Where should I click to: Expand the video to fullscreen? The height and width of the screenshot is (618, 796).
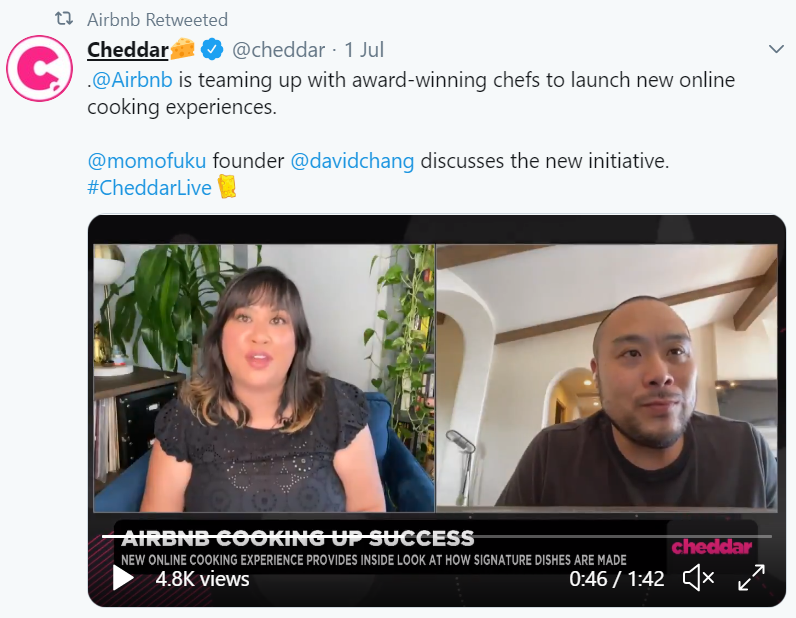(x=751, y=578)
